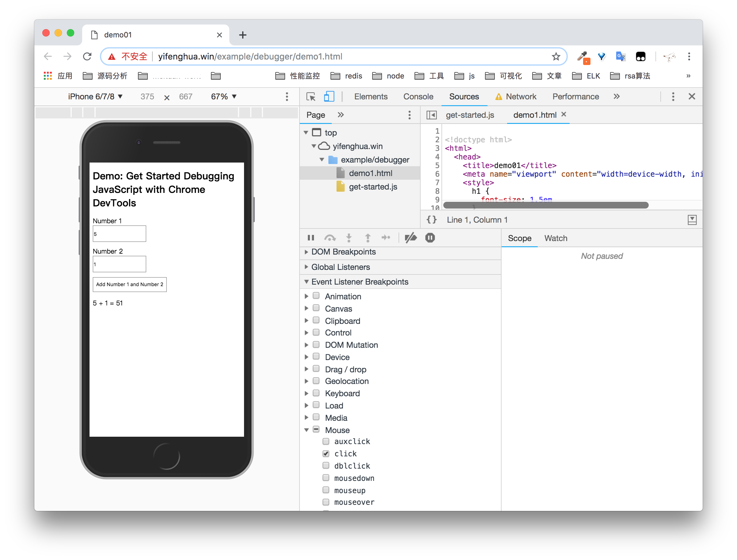Check the auxclick event checkbox
This screenshot has height=560, width=737.
click(326, 441)
